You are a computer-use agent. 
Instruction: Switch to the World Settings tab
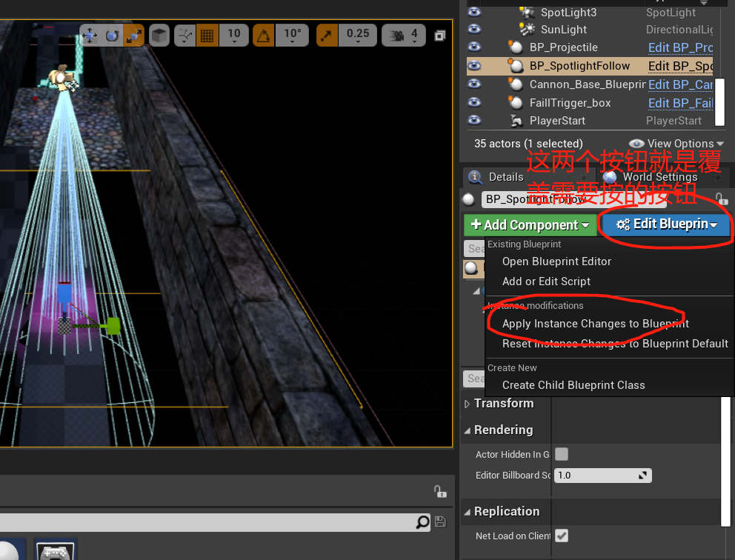click(x=660, y=177)
